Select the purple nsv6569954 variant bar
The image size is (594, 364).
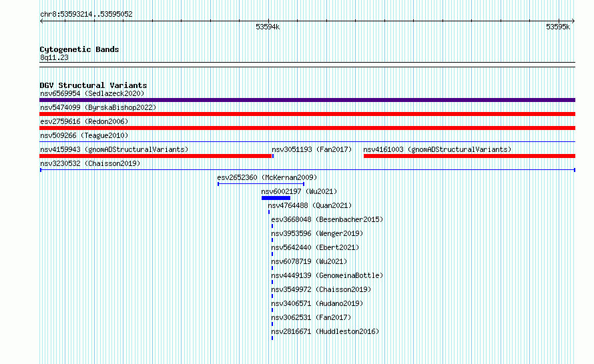click(x=307, y=100)
